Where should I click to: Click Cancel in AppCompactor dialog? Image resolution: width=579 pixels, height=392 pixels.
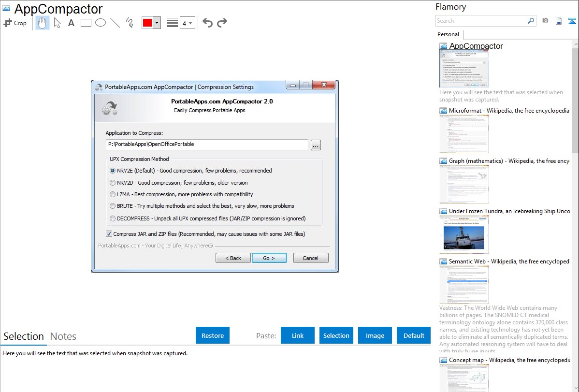point(311,258)
